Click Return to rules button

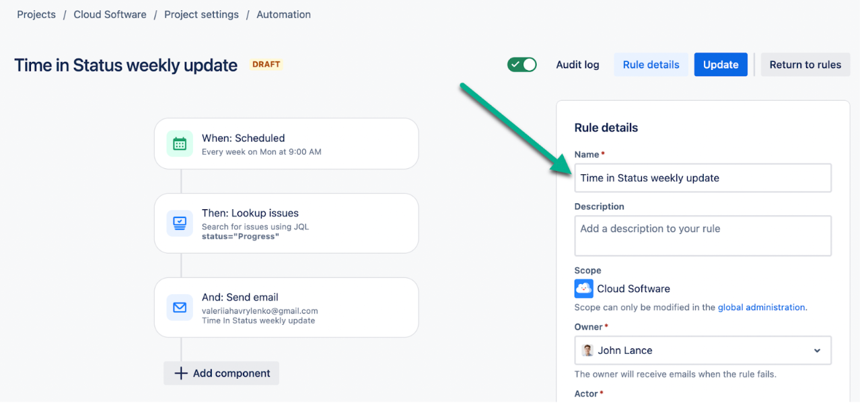coord(805,65)
